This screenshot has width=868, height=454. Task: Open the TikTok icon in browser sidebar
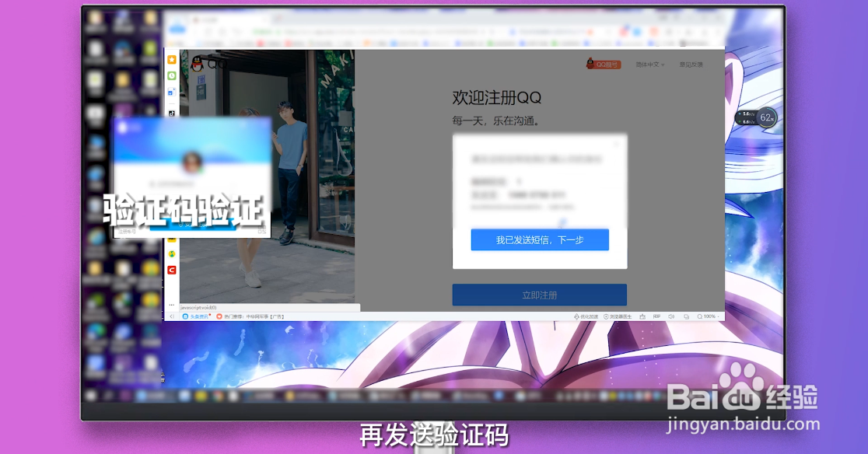pos(172,113)
